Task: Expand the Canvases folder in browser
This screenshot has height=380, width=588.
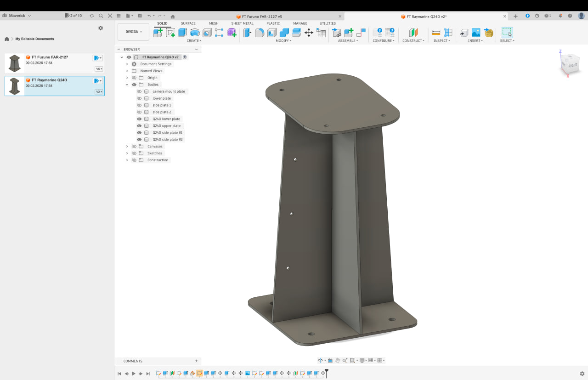Action: point(127,147)
